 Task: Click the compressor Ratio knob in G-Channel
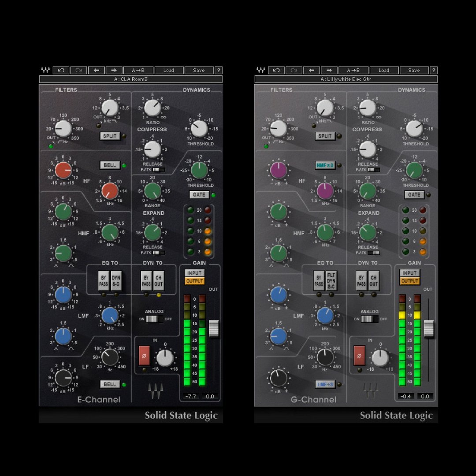pos(368,108)
